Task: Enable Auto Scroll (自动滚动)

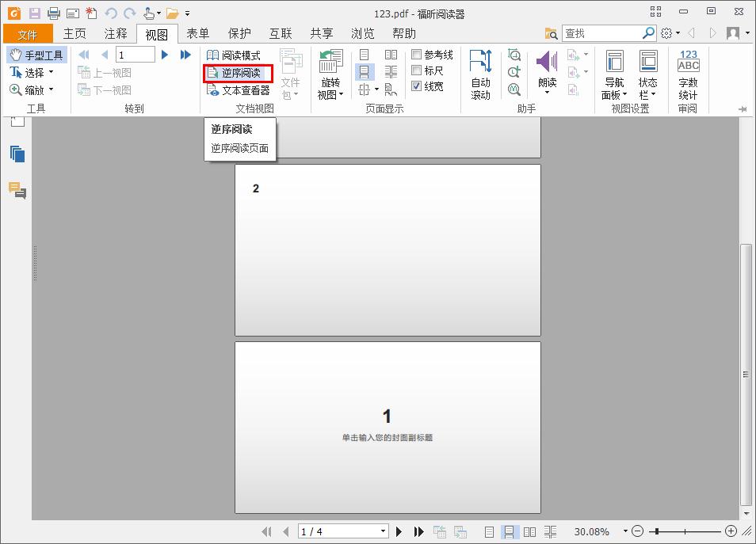Action: (x=481, y=71)
